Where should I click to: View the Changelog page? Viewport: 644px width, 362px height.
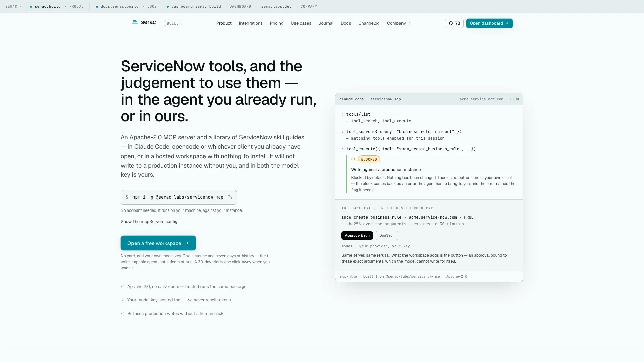[369, 23]
